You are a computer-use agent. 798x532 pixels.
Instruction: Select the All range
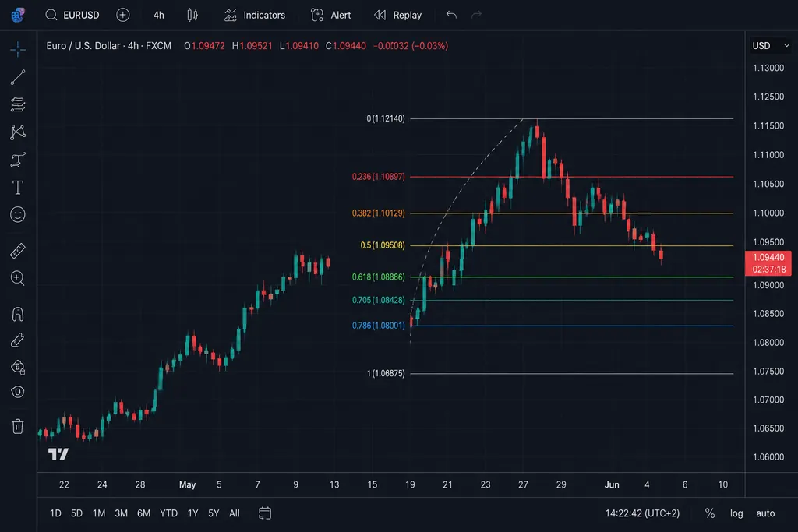(234, 513)
